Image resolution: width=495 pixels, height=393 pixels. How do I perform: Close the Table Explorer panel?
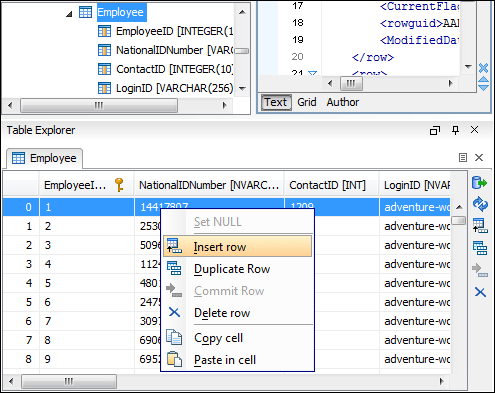click(x=474, y=130)
